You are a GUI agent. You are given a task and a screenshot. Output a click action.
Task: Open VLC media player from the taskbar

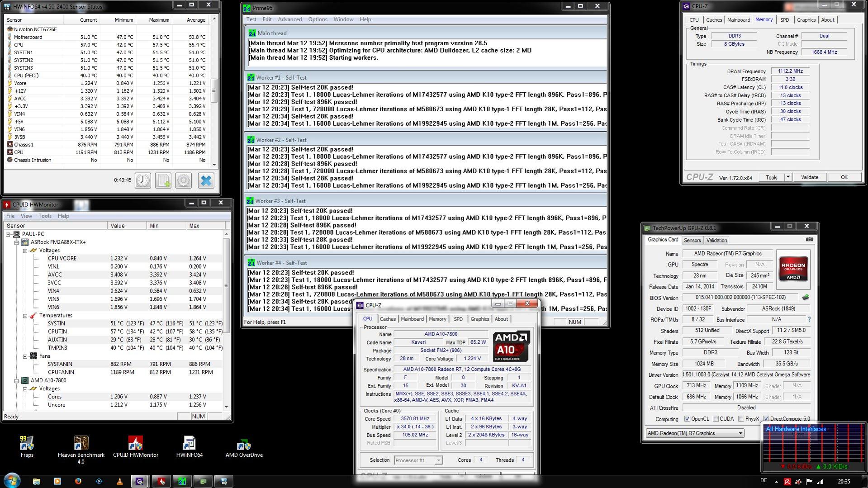pos(119,481)
